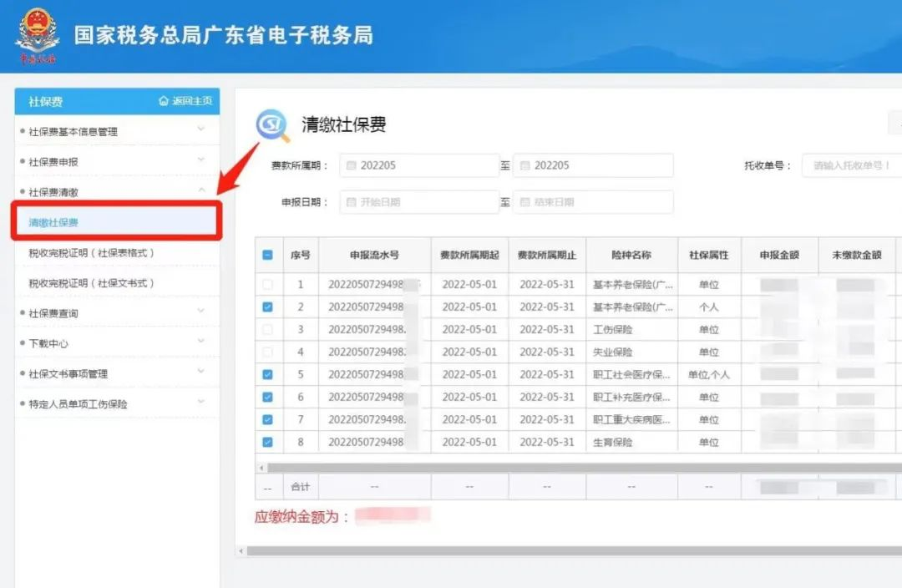902x588 pixels.
Task: Uncheck the checkbox for row 7
Action: click(267, 419)
